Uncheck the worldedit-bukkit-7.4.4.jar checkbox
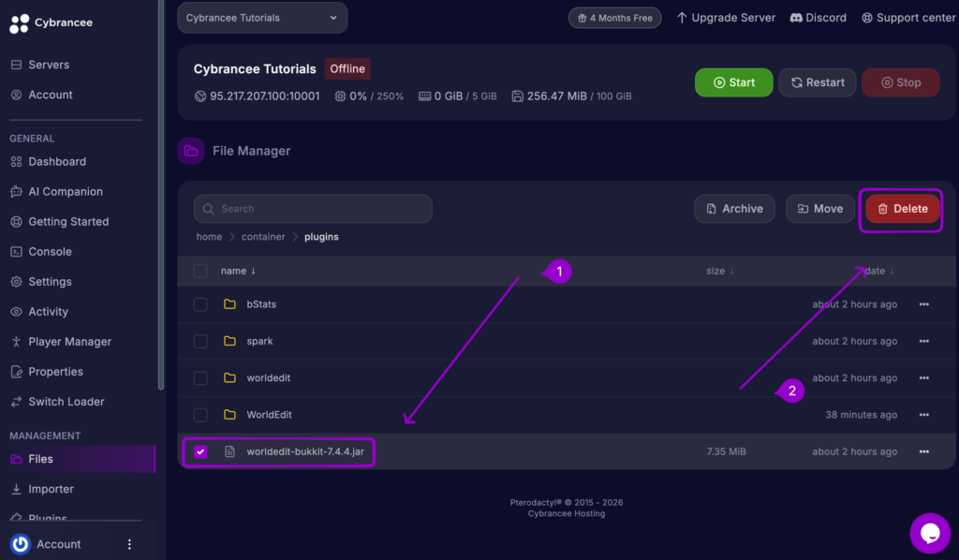The height and width of the screenshot is (560, 959). click(200, 451)
